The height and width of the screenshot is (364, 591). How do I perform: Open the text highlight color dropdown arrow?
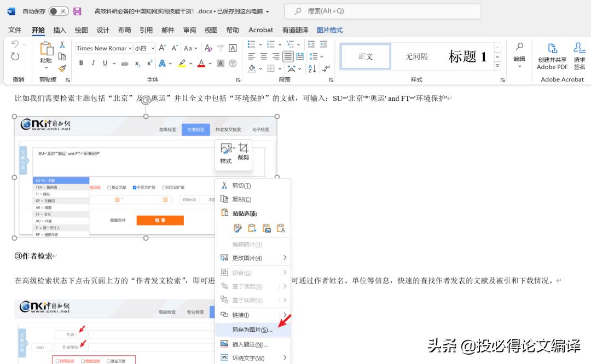(x=190, y=64)
